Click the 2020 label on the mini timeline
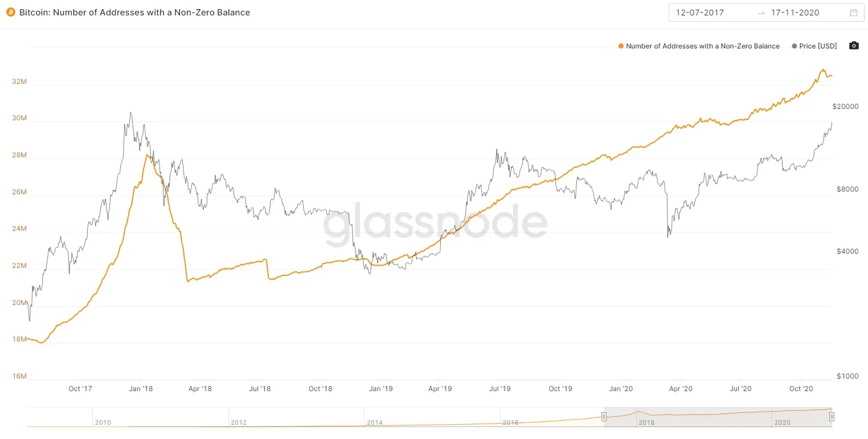868x439 pixels. (x=783, y=422)
